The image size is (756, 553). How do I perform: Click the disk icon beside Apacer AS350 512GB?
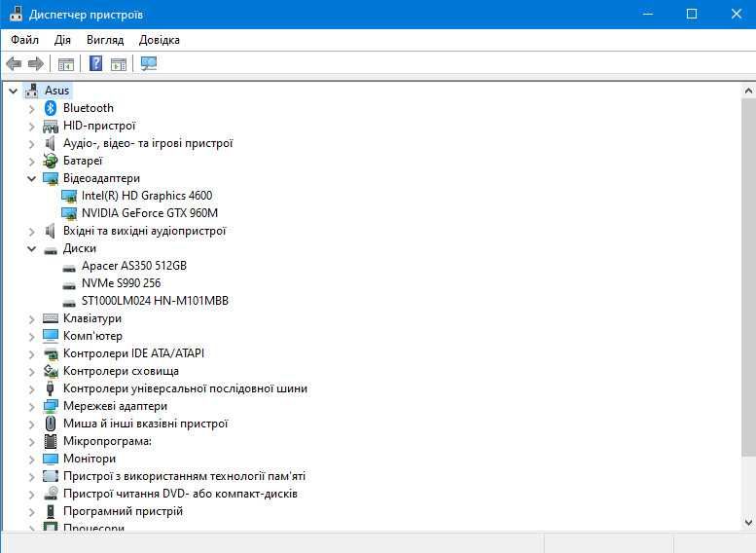(69, 268)
